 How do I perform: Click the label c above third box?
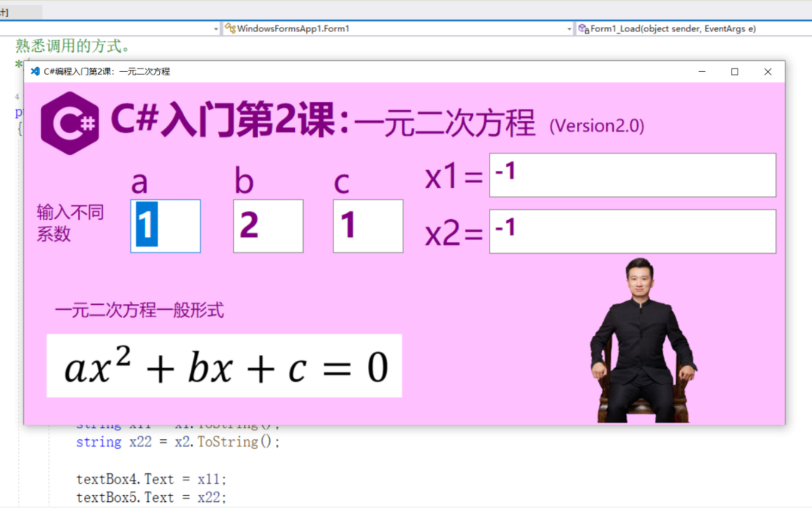point(341,183)
